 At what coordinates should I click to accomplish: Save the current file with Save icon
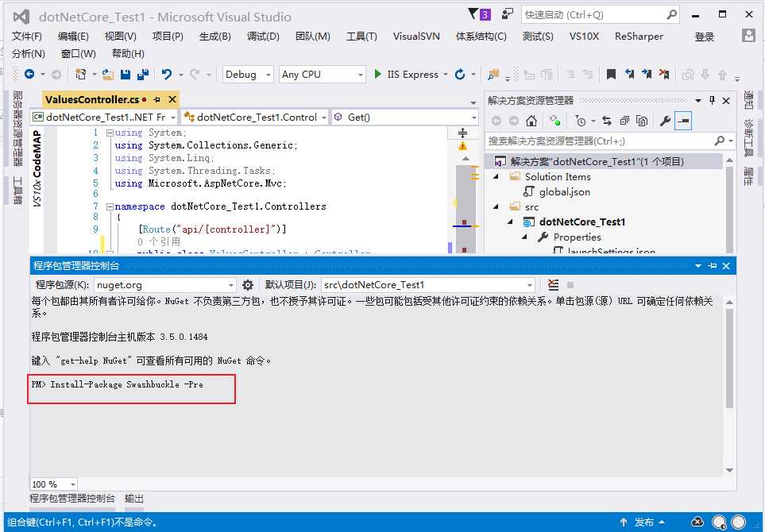click(126, 74)
